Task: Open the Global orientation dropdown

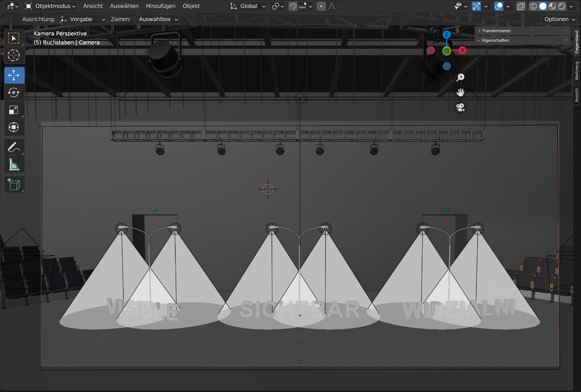Action: pyautogui.click(x=248, y=6)
